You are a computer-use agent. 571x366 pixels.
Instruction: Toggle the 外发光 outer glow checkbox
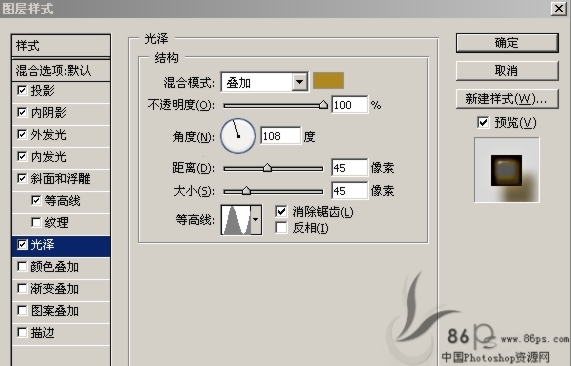coord(22,134)
